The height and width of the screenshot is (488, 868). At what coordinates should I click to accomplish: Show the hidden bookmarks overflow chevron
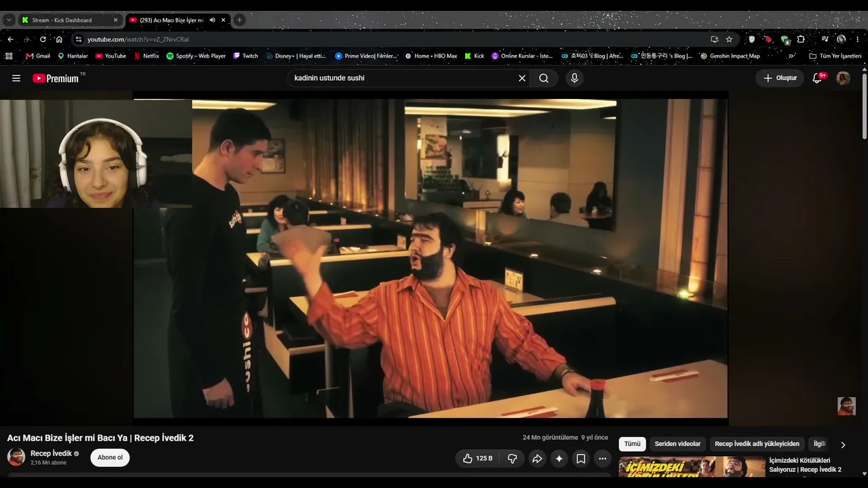(x=791, y=56)
